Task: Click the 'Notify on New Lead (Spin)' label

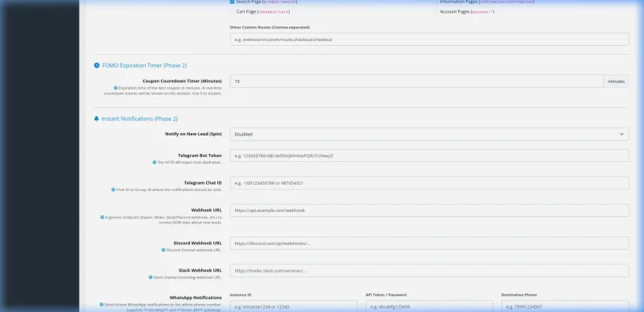Action: point(193,134)
